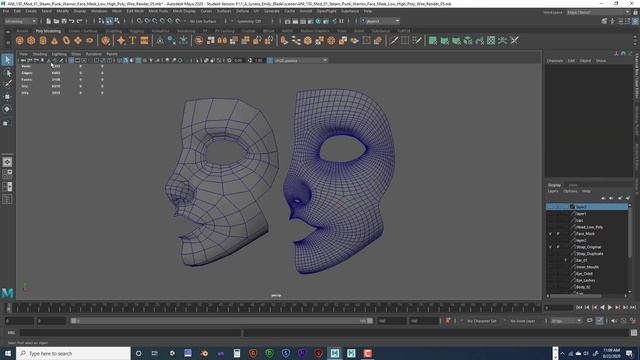Open the Deform menu

click(x=242, y=11)
